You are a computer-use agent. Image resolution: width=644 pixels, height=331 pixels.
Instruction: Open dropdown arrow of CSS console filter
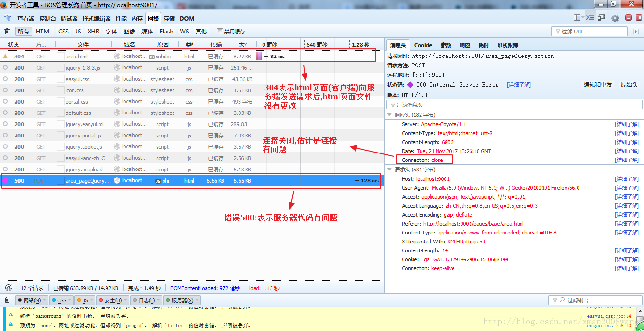[71, 300]
